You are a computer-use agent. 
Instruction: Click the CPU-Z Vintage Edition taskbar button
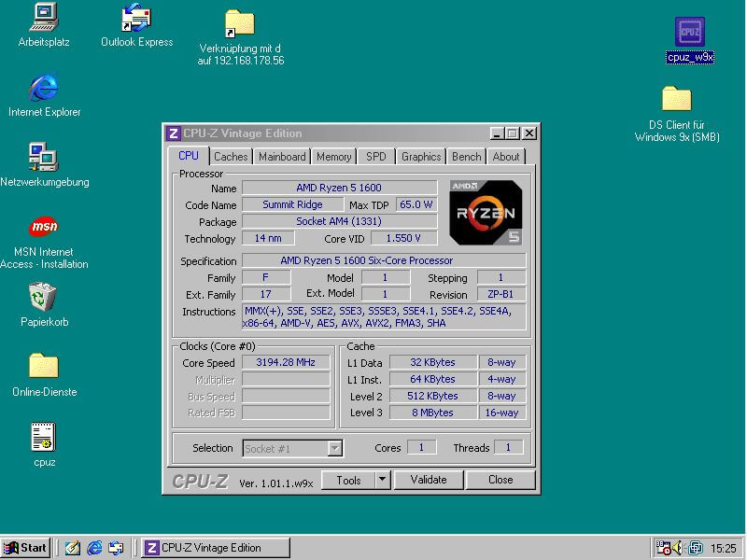[216, 548]
